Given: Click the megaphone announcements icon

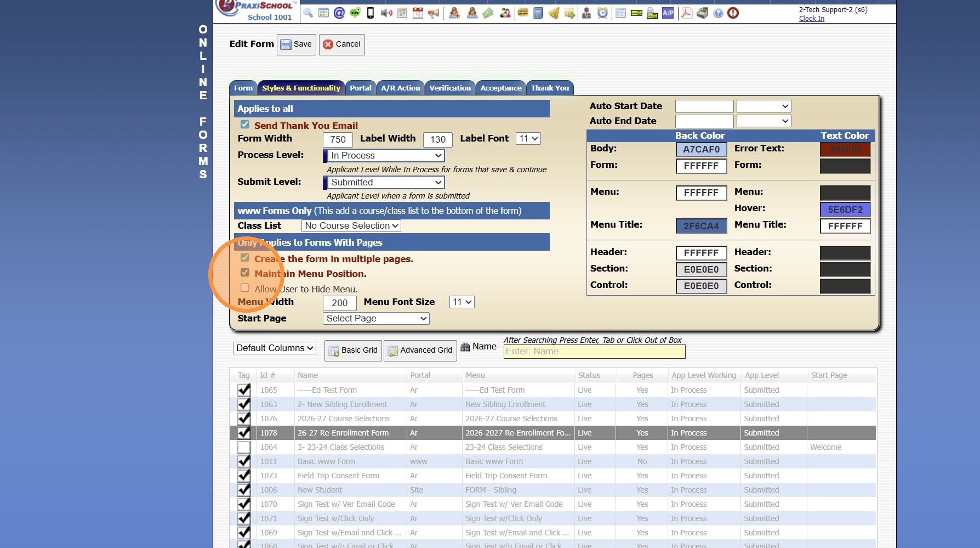Looking at the screenshot, I should click(x=434, y=13).
